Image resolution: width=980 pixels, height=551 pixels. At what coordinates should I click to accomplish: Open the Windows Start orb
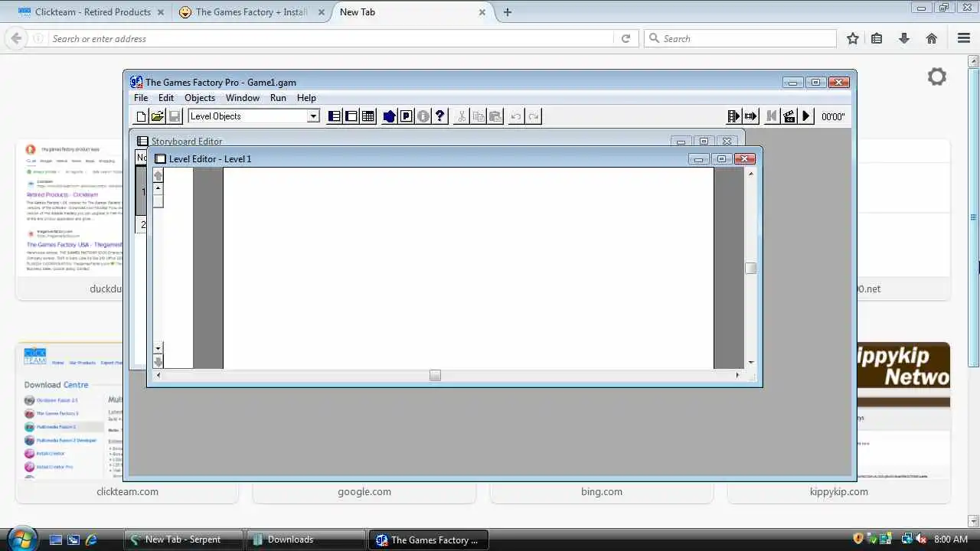click(21, 539)
